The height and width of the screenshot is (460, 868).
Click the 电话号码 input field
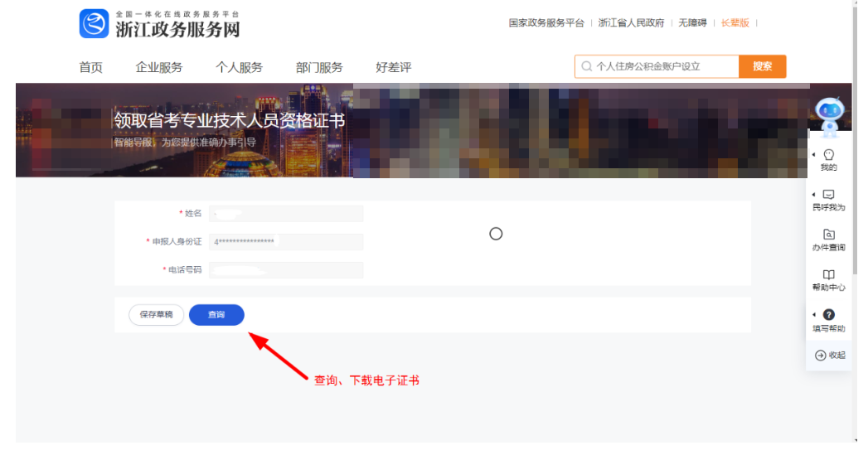click(x=286, y=270)
